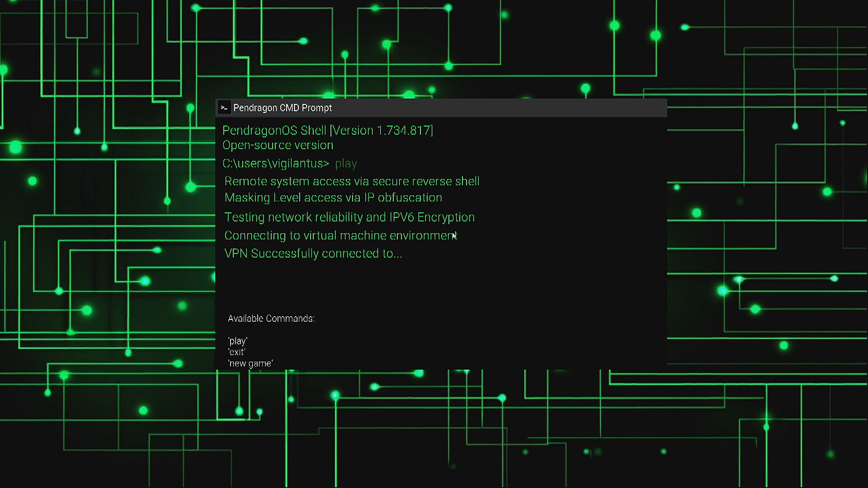Click the 'Remote system access' output line
The image size is (868, 488).
pos(351,182)
